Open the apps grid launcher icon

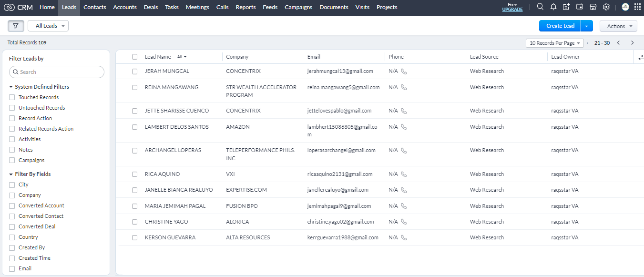[637, 7]
